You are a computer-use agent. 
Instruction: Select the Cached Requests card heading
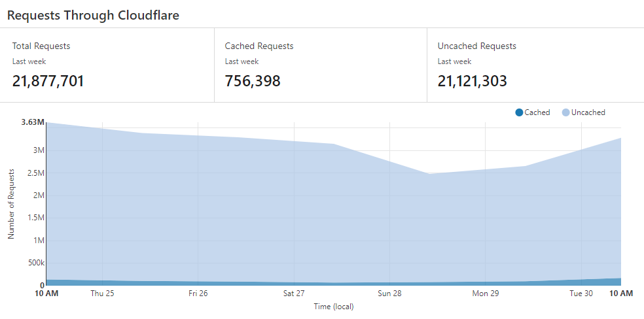pos(259,46)
